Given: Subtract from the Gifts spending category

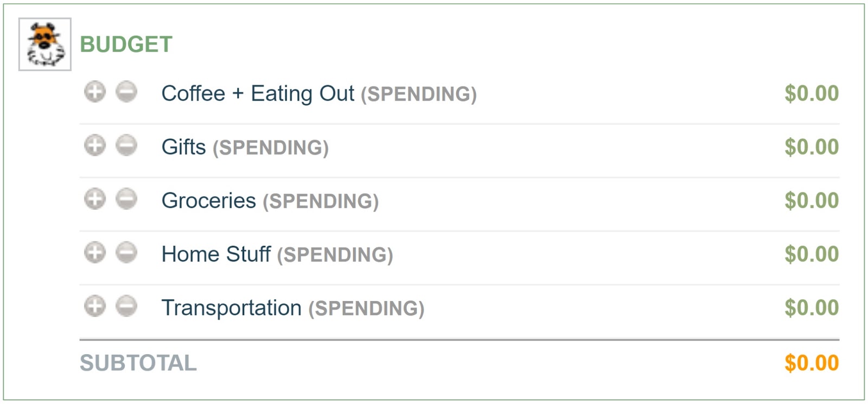Looking at the screenshot, I should coord(126,145).
